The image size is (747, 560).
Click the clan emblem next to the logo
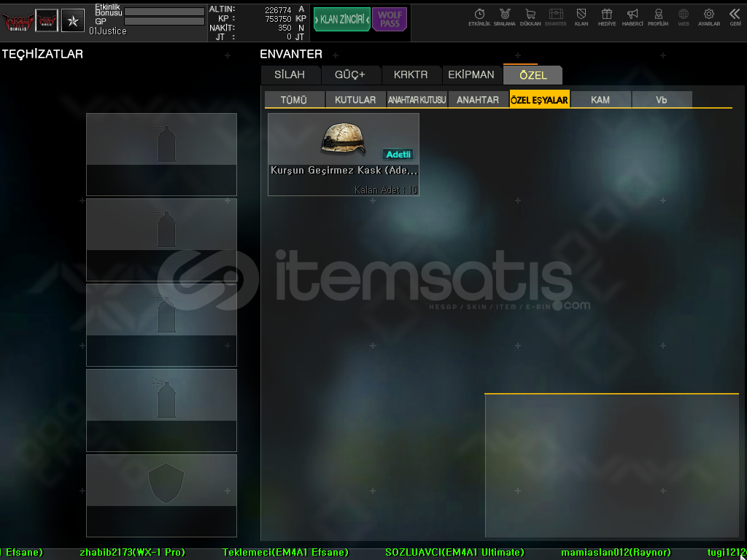point(47,21)
